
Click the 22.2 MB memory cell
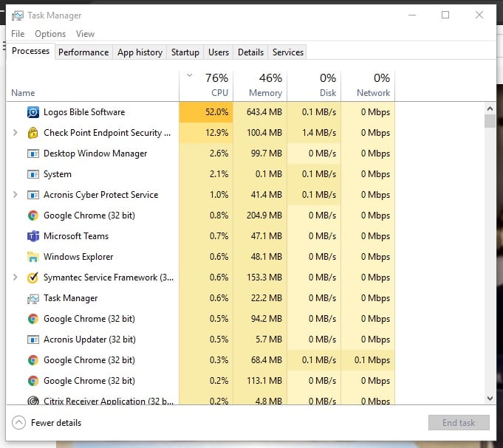click(260, 298)
